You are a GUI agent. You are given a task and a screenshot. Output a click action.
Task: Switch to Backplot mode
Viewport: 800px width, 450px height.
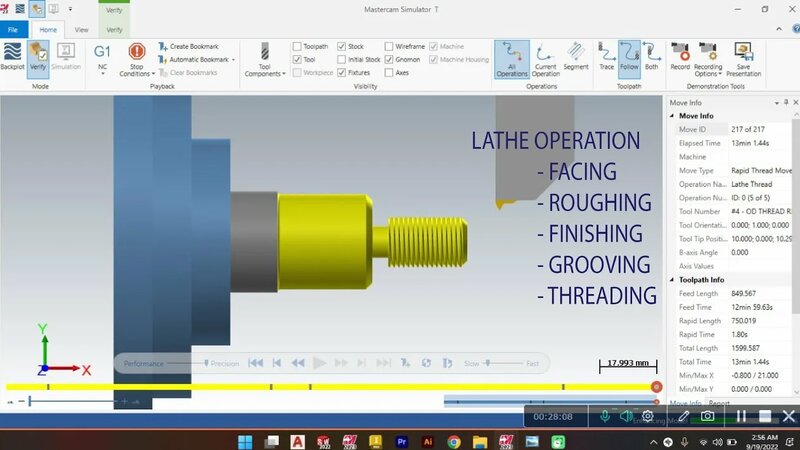(12, 57)
